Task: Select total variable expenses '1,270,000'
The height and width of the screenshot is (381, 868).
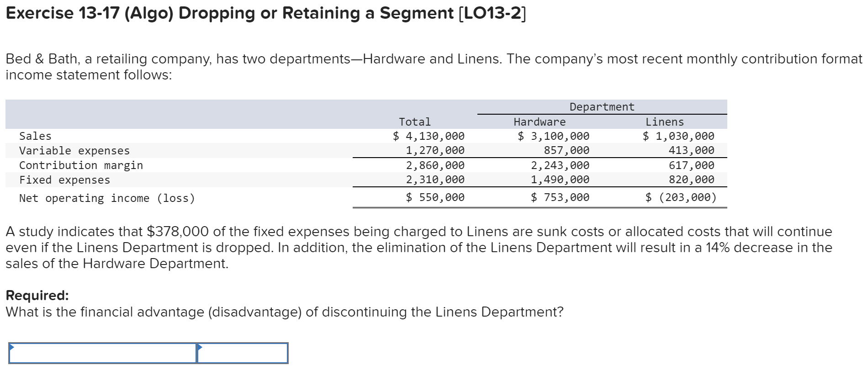Action: (435, 150)
